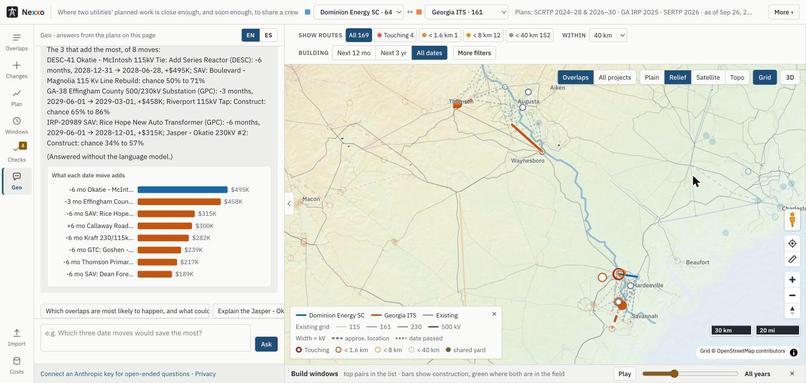Click the Touching overlap marker near Hardeeville
The height and width of the screenshot is (383, 806).
(x=619, y=274)
